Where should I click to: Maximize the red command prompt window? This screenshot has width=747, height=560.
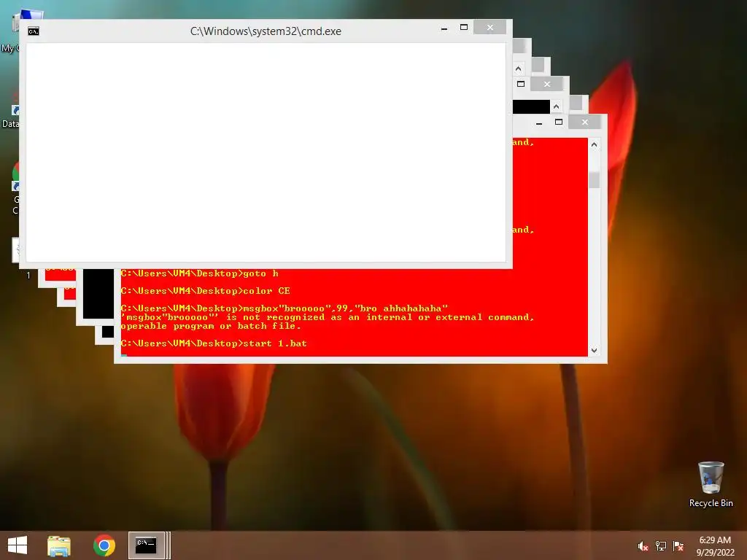click(x=558, y=122)
